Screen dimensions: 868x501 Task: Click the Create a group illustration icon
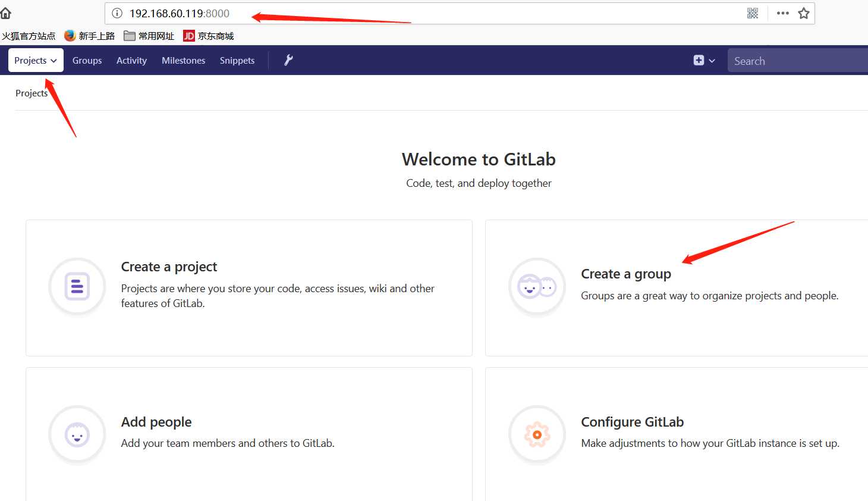[x=537, y=287]
